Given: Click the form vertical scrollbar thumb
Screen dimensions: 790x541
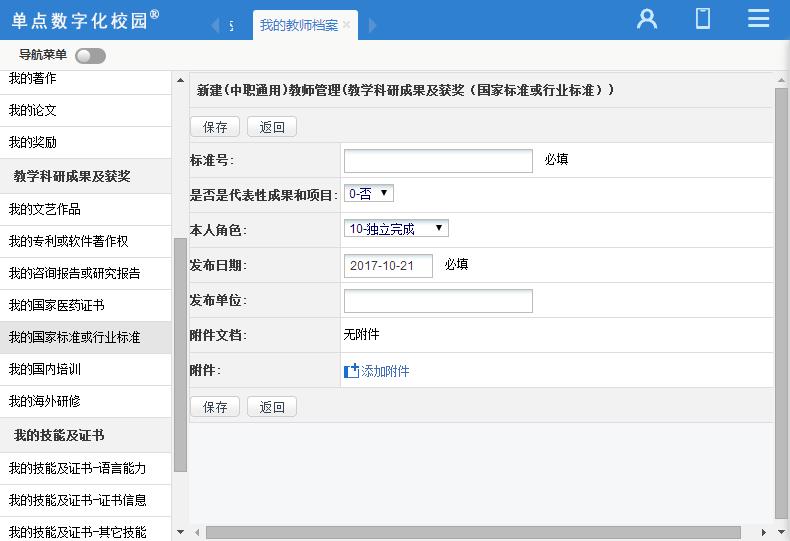Looking at the screenshot, I should tap(781, 303).
